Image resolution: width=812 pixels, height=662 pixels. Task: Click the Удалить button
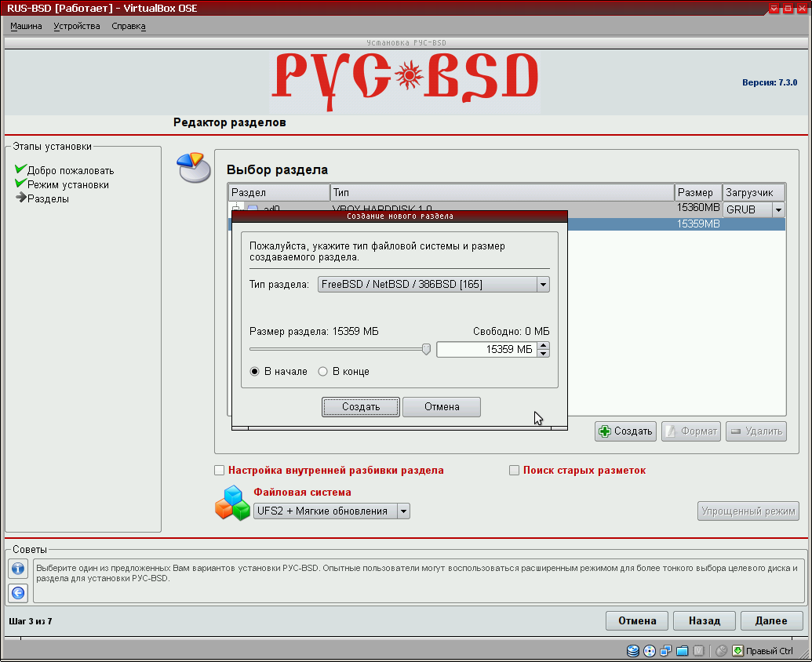point(756,431)
